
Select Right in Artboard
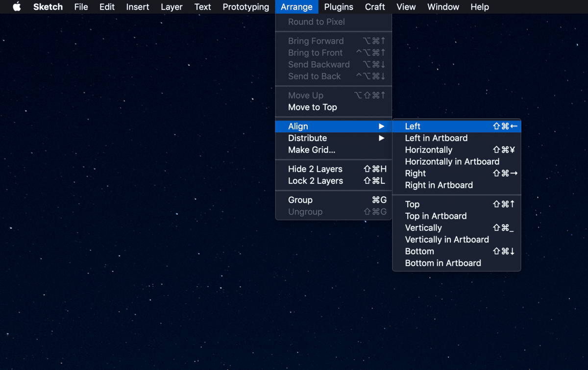pyautogui.click(x=457, y=185)
